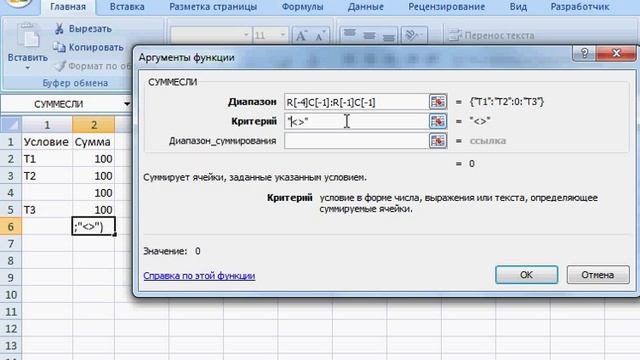The height and width of the screenshot is (360, 640).
Task: Align text to the top
Action: click(350, 35)
